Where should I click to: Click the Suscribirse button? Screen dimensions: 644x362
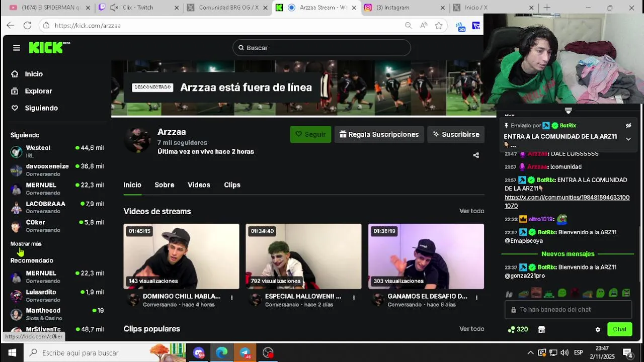(456, 134)
